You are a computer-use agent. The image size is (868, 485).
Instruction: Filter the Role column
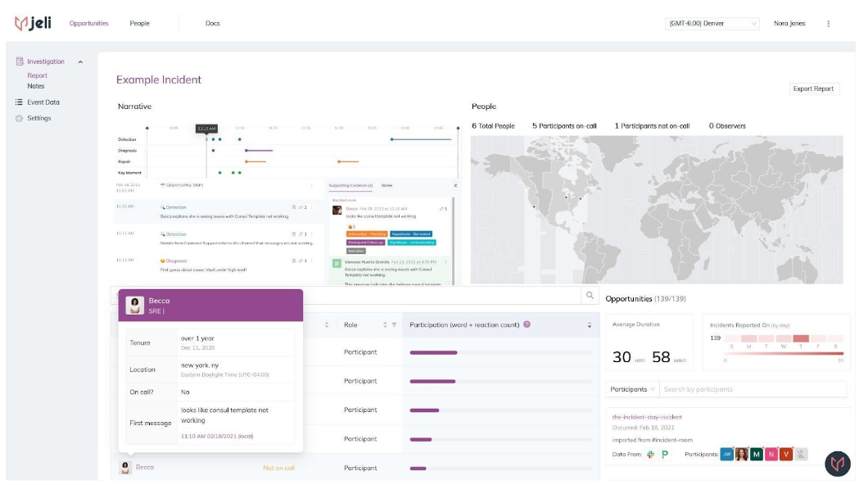pos(394,325)
